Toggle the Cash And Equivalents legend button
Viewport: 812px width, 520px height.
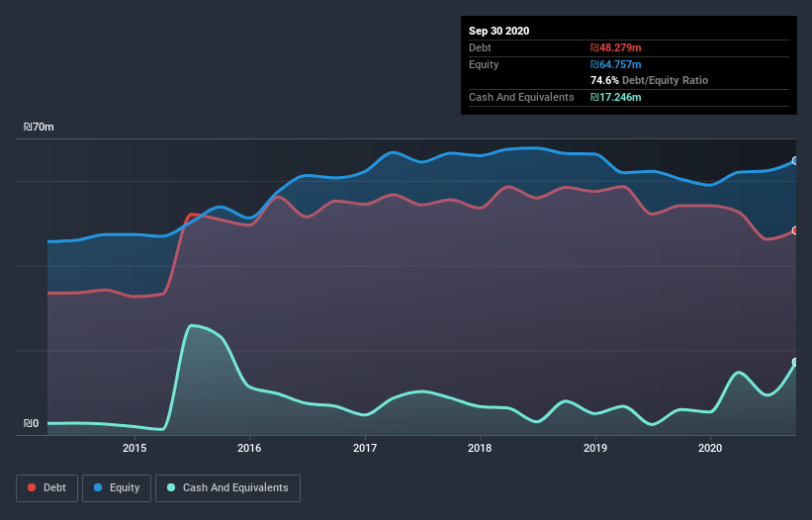[227, 488]
